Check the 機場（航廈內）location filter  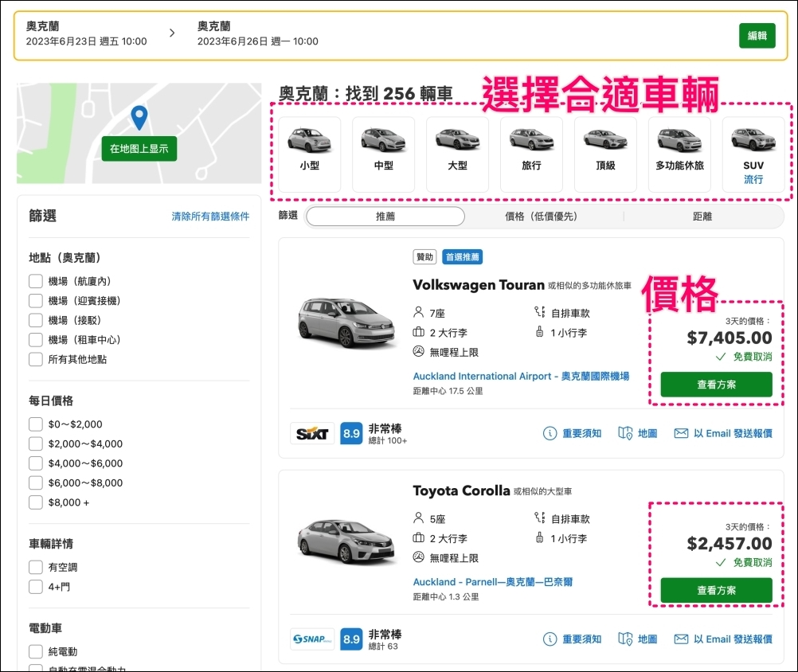[x=36, y=281]
